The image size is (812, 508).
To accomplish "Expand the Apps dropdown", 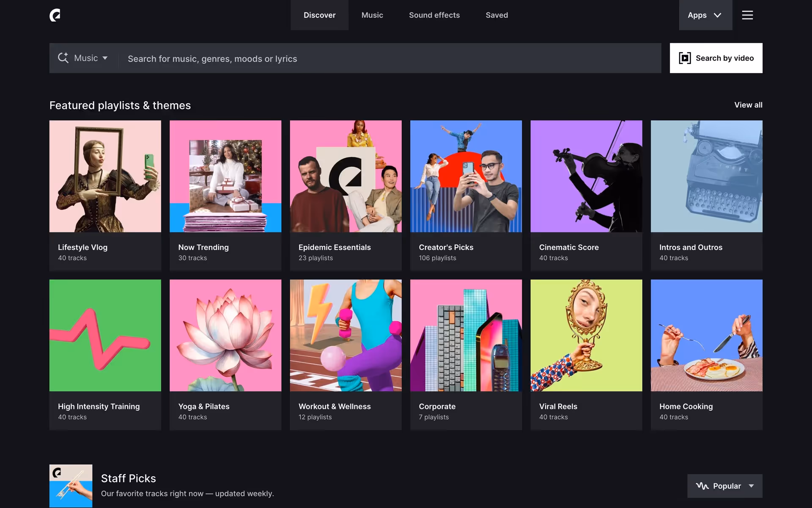I will pyautogui.click(x=705, y=15).
